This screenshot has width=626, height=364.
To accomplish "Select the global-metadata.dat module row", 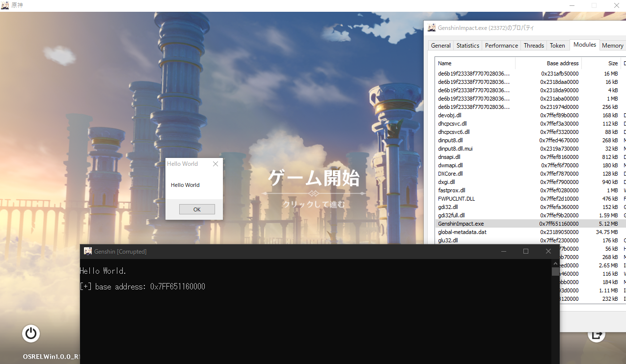I will click(x=530, y=232).
